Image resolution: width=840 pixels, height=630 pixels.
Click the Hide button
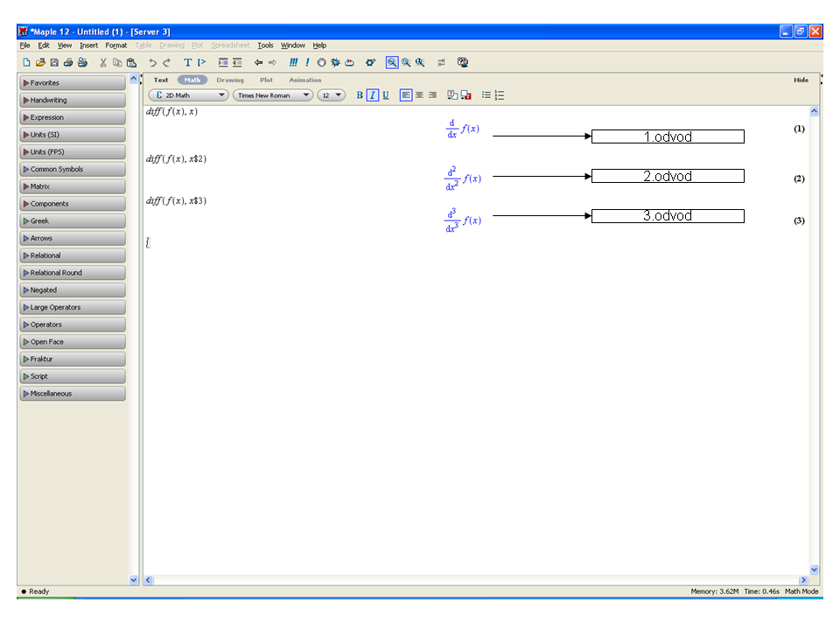click(801, 80)
